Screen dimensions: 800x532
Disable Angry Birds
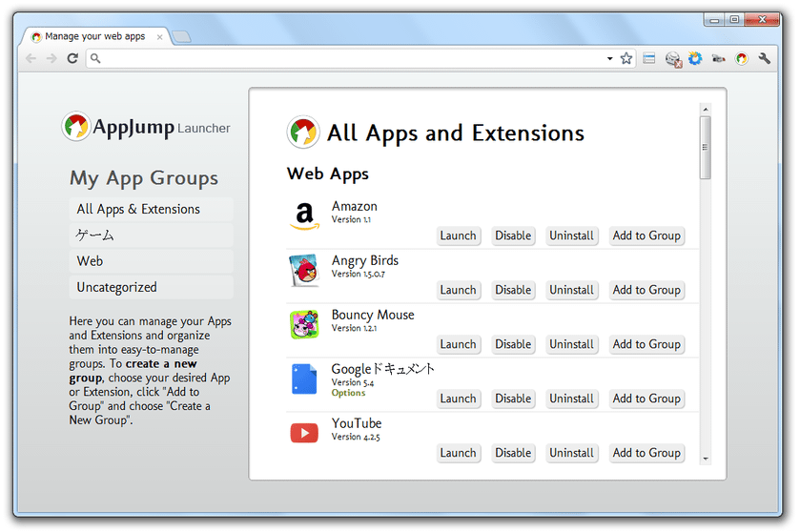click(x=513, y=290)
